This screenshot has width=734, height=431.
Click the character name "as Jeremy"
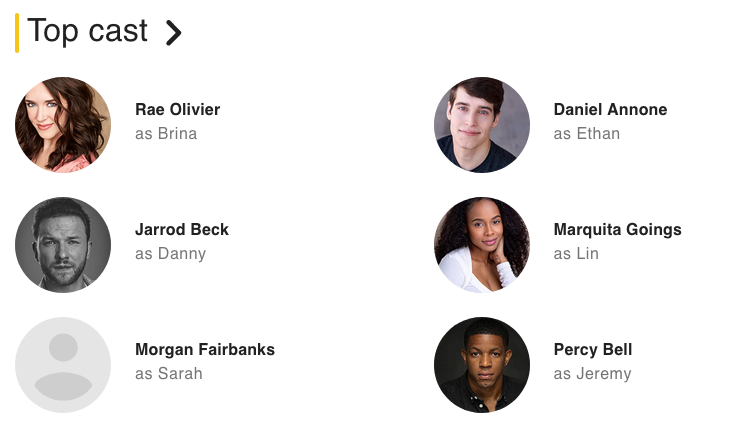[x=592, y=374]
